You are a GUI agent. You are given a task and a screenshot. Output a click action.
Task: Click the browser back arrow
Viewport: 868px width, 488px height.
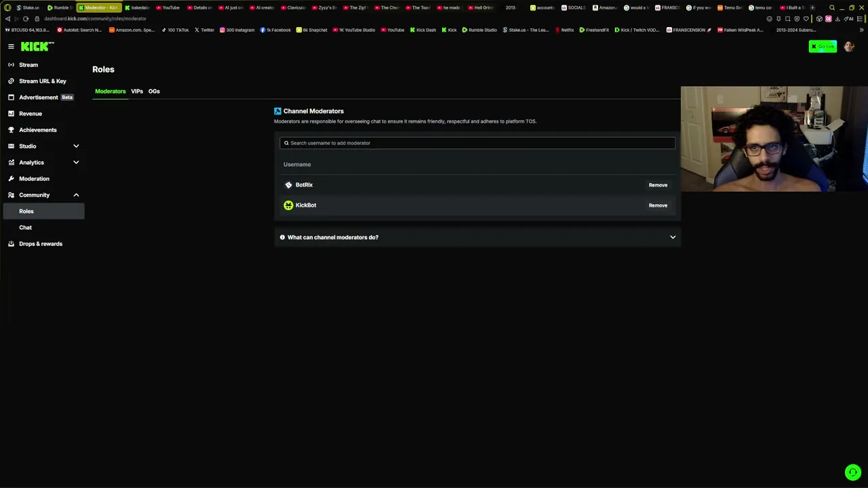[x=7, y=19]
